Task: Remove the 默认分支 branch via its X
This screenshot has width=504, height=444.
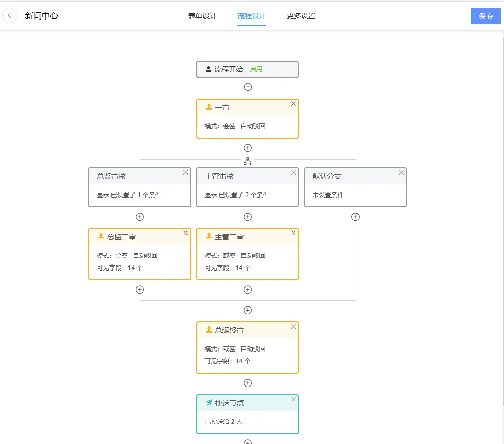Action: (401, 172)
